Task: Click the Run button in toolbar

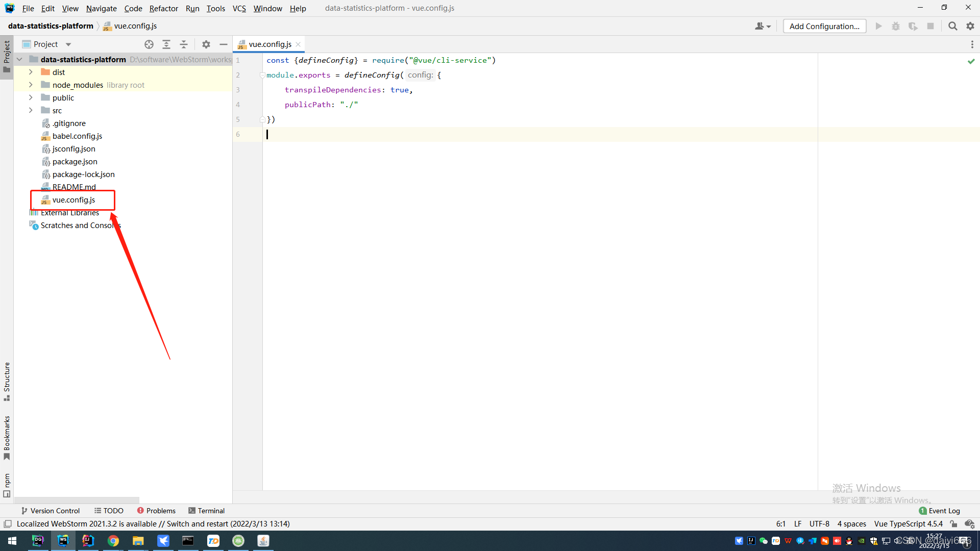Action: pyautogui.click(x=878, y=26)
